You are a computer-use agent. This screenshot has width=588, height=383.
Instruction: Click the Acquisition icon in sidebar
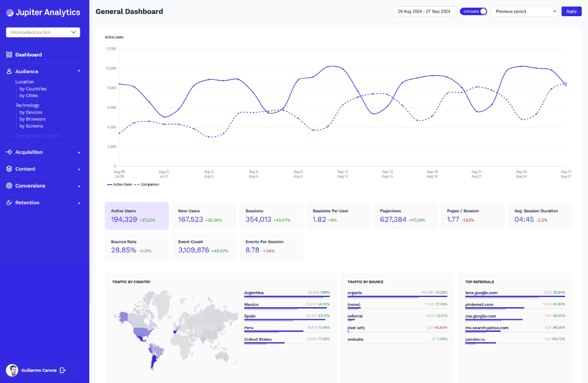pyautogui.click(x=9, y=152)
